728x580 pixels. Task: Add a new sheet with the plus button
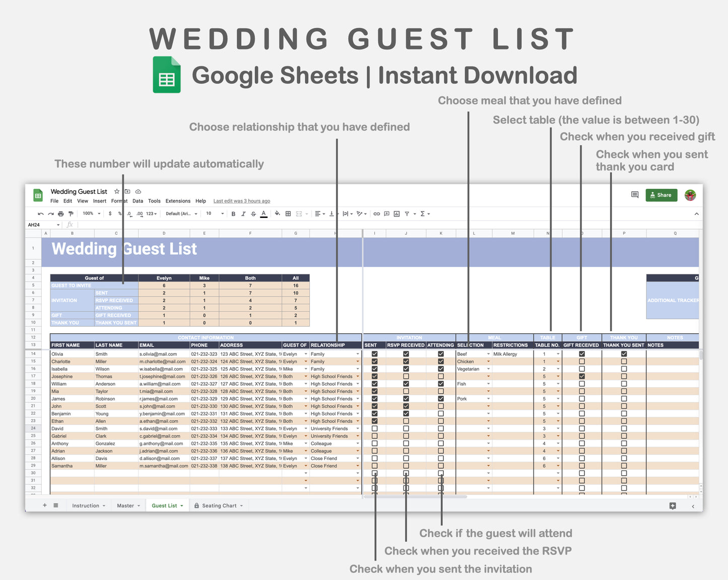click(x=44, y=505)
